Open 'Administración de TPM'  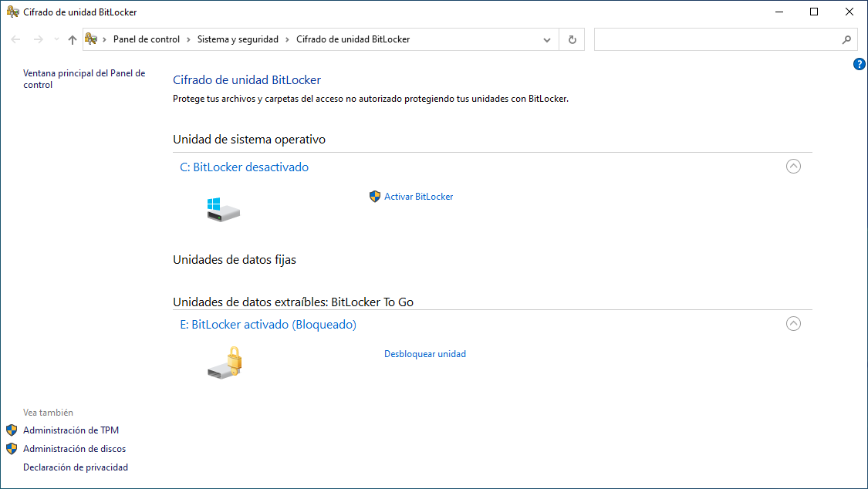(71, 430)
